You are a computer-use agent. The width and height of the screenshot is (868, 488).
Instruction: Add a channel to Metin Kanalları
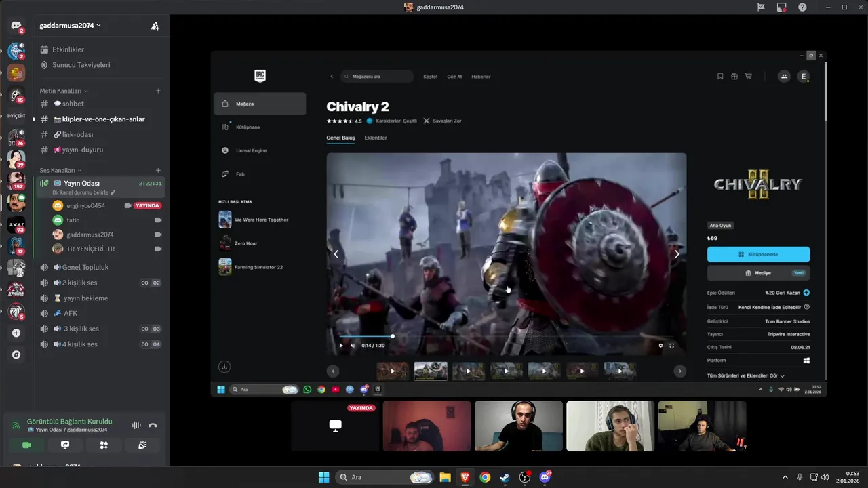158,91
